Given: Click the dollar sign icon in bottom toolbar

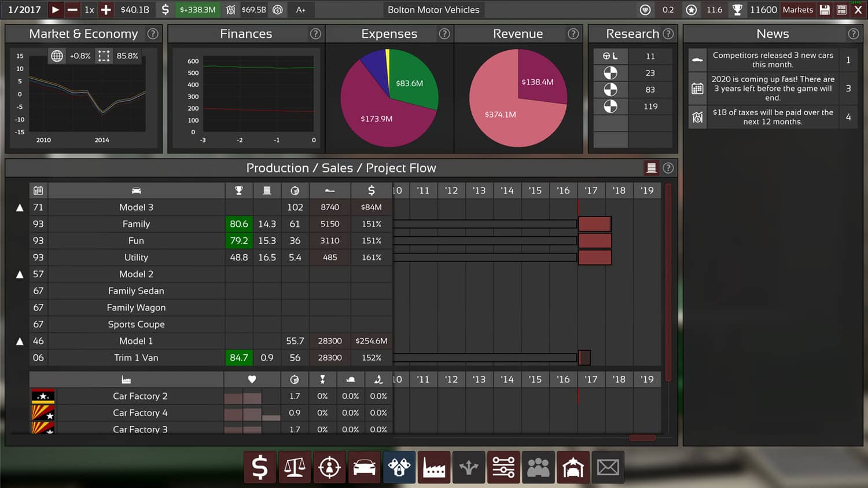Looking at the screenshot, I should coord(260,467).
